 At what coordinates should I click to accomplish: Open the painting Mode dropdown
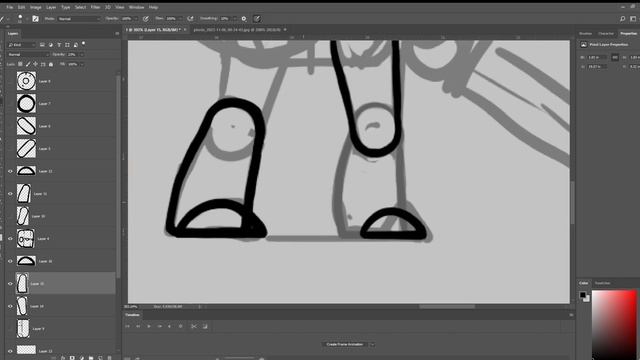click(x=79, y=19)
